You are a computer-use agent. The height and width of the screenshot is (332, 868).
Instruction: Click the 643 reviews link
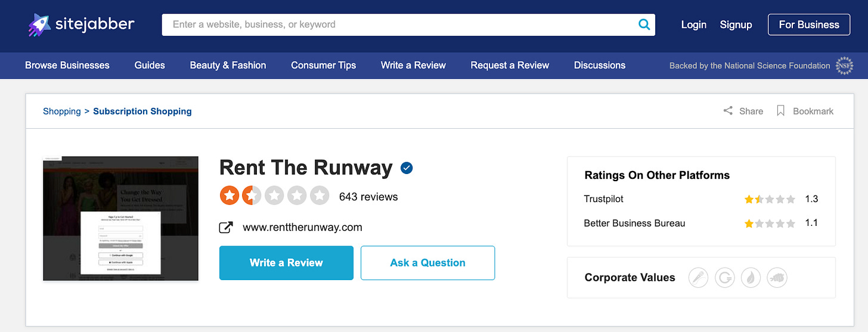[368, 197]
